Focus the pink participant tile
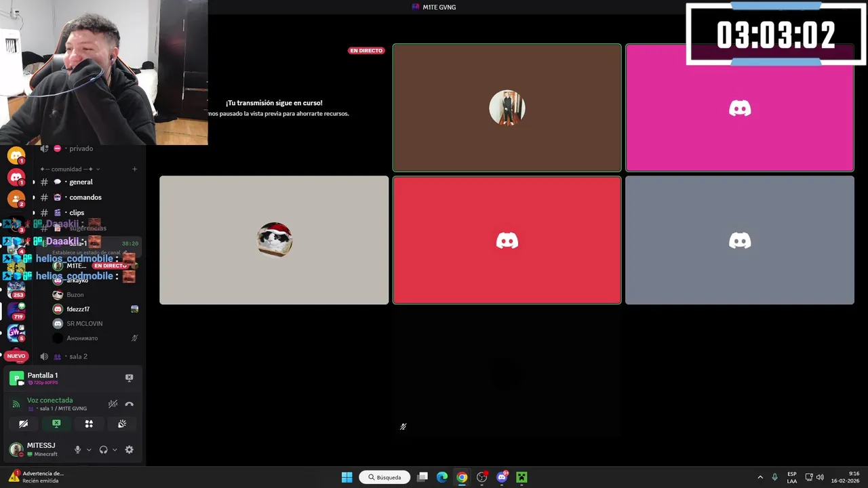 (x=740, y=108)
